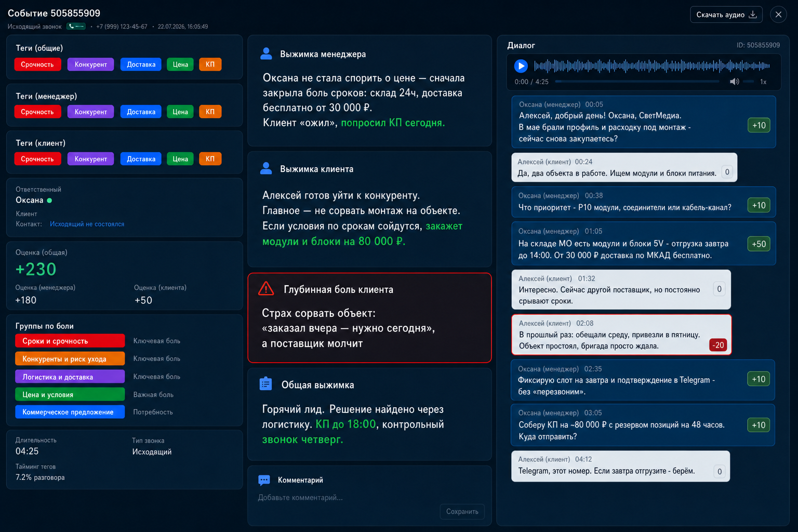Image resolution: width=798 pixels, height=532 pixels.
Task: Click the manager summary person icon
Action: tap(266, 54)
